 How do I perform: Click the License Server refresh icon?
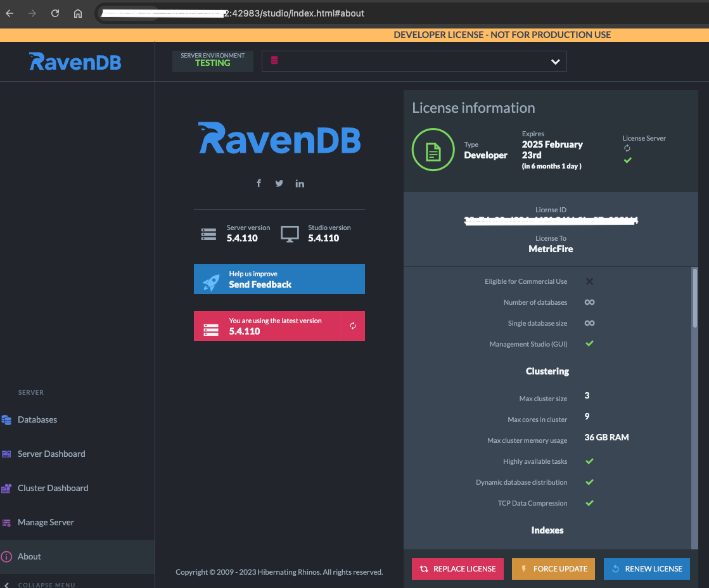tap(627, 148)
